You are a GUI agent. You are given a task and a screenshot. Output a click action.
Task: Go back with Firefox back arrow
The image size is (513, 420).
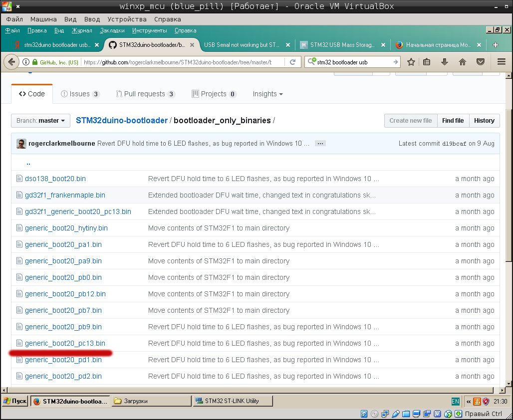click(11, 62)
